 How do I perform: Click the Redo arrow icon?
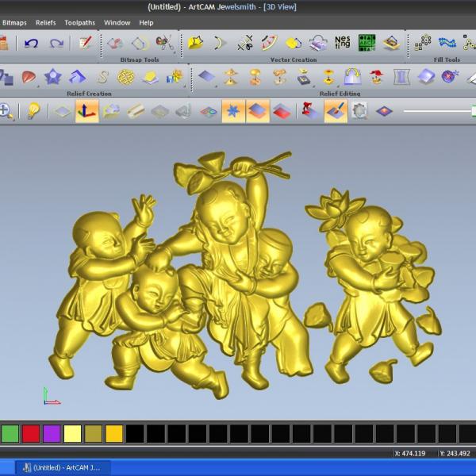click(56, 43)
